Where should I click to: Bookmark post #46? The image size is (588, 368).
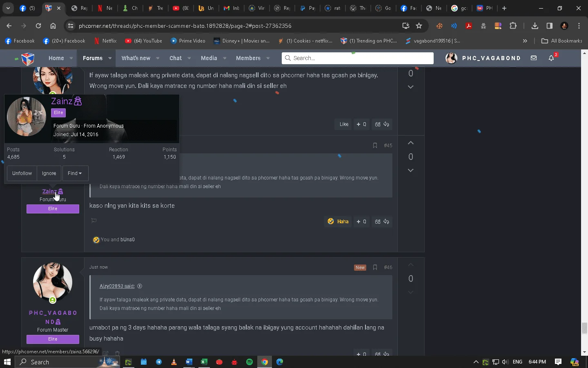coord(375,267)
